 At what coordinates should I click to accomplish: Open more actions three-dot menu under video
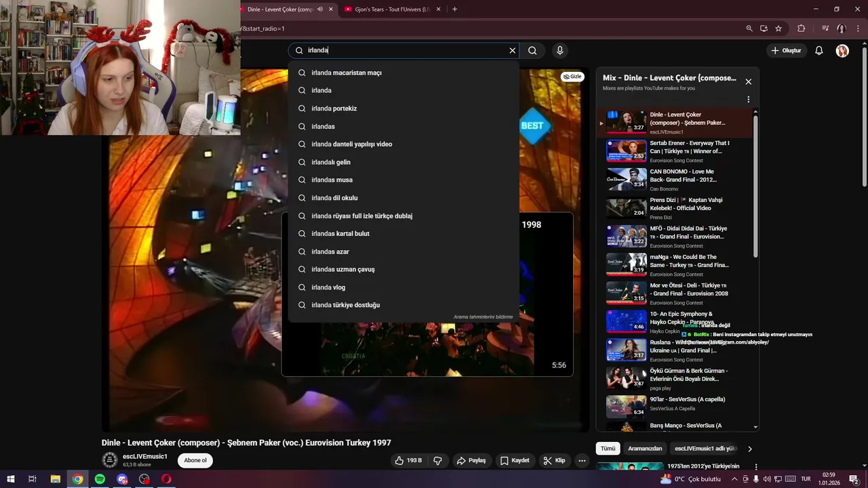point(582,460)
